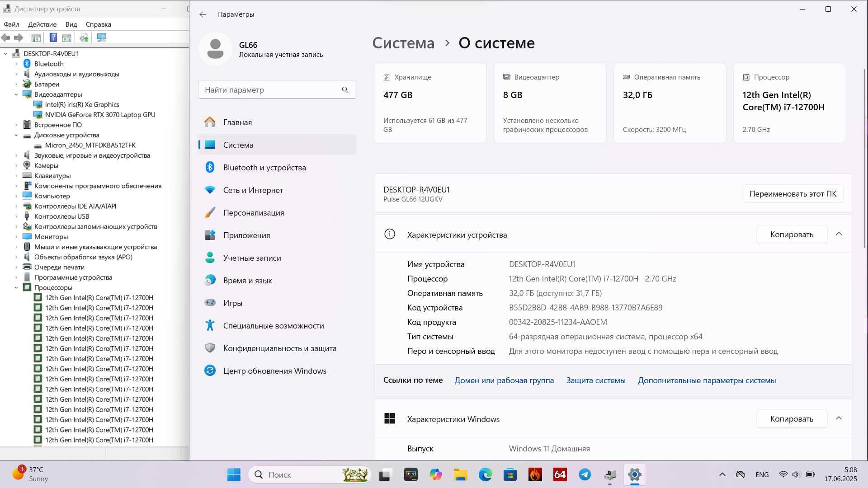Open Справка menu in Device Manager
Screen dimensions: 868x488
98,24
